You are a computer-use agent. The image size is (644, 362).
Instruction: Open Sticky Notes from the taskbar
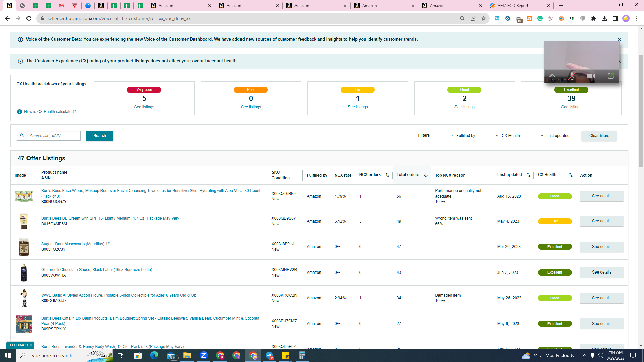(286, 355)
